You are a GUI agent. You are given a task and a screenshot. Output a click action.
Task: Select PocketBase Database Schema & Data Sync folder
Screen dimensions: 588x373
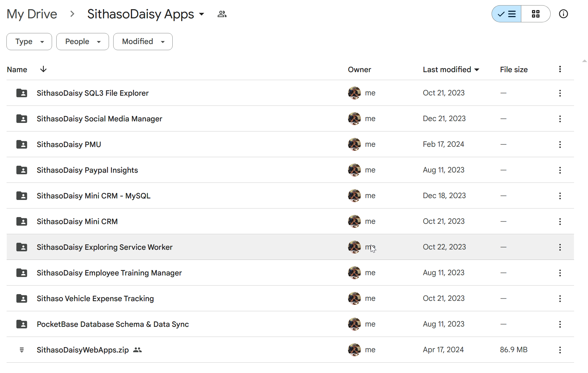click(113, 324)
